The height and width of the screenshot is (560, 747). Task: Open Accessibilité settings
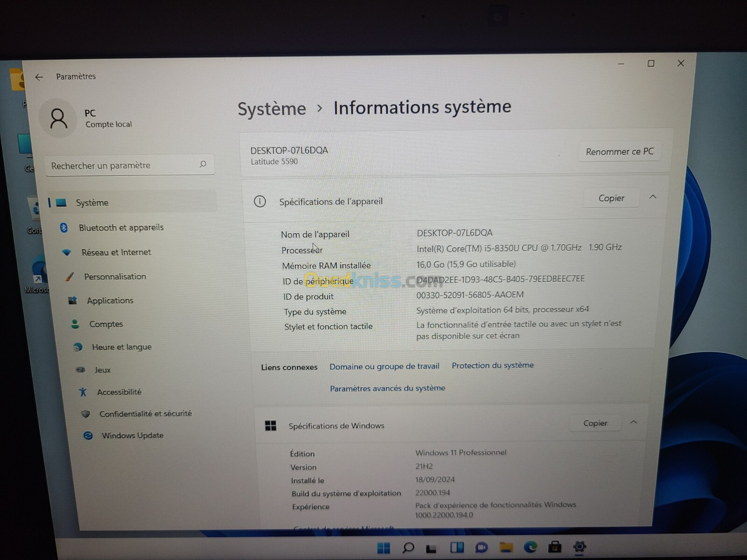point(119,392)
